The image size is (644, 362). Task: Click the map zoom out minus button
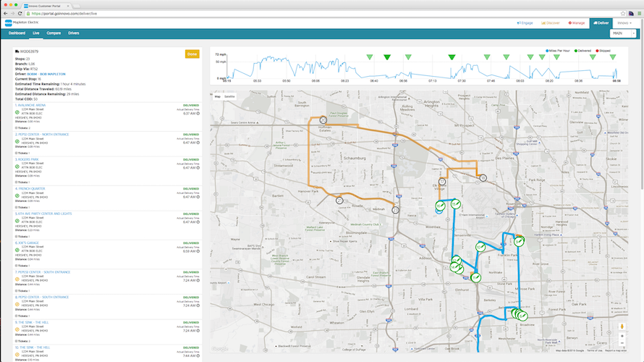click(622, 343)
